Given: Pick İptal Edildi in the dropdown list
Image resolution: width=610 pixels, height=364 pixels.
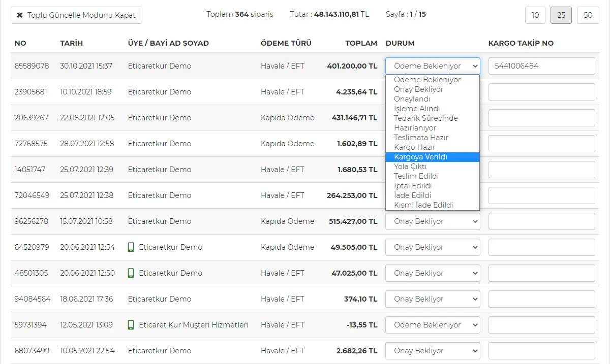Looking at the screenshot, I should click(x=432, y=186).
